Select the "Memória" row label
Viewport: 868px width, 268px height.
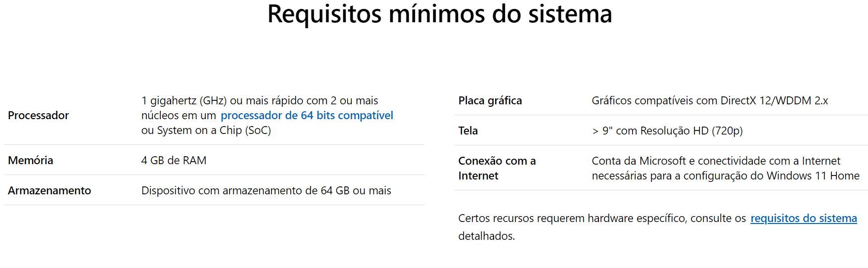click(31, 161)
